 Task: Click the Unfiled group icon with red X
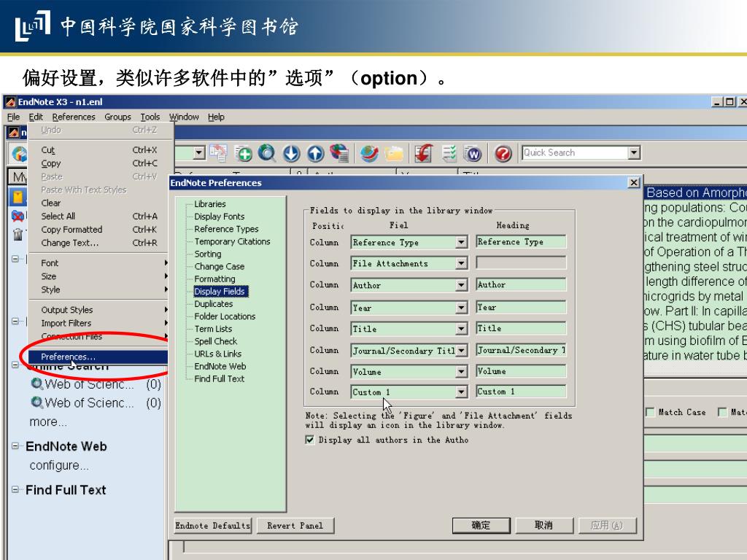click(18, 216)
